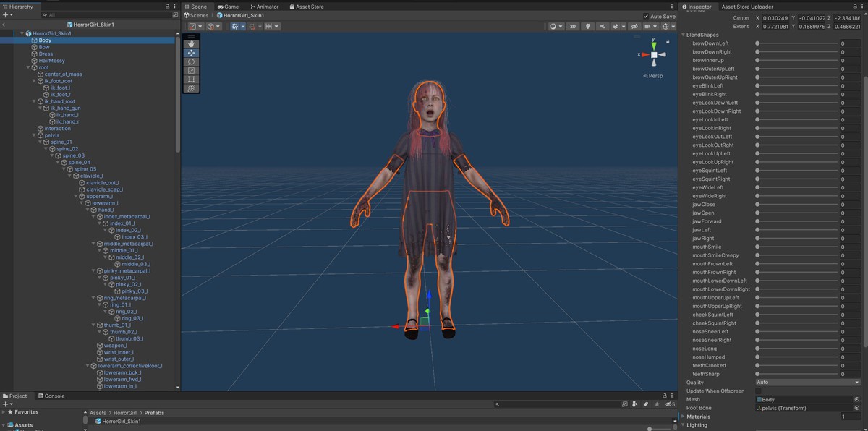Select the Scale tool in scene overlay
868x431 pixels.
(192, 70)
